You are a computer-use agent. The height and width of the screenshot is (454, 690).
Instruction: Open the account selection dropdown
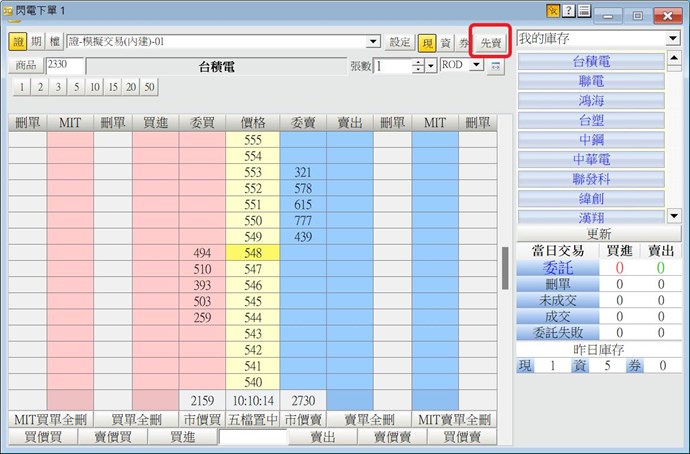(x=374, y=42)
